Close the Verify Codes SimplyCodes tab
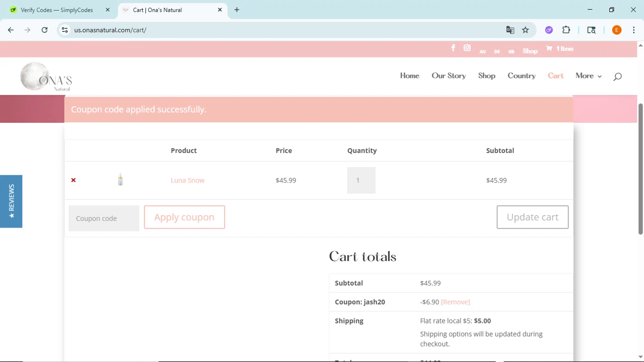 pos(107,10)
